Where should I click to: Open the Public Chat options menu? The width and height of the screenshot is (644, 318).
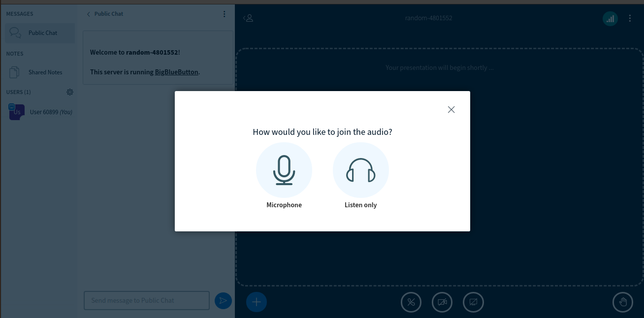coord(225,14)
